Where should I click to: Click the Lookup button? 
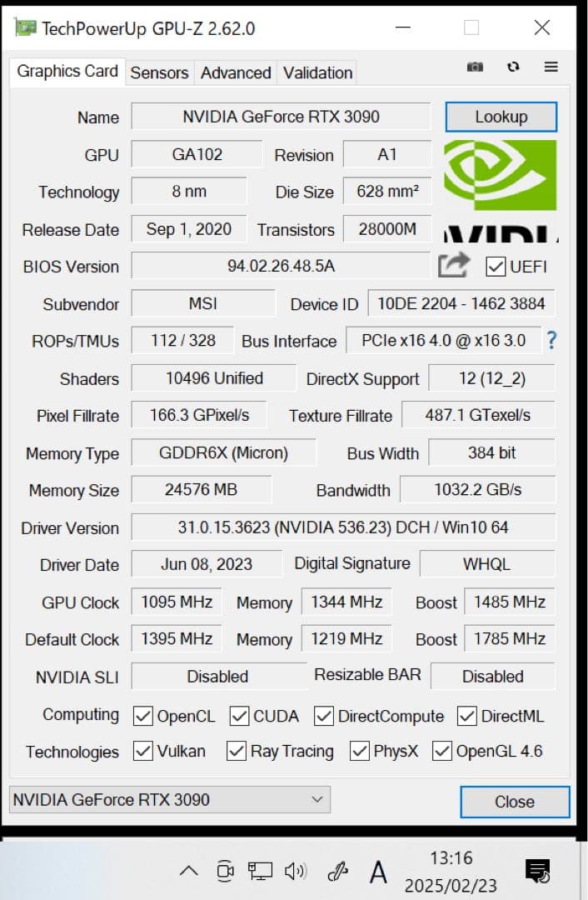501,117
